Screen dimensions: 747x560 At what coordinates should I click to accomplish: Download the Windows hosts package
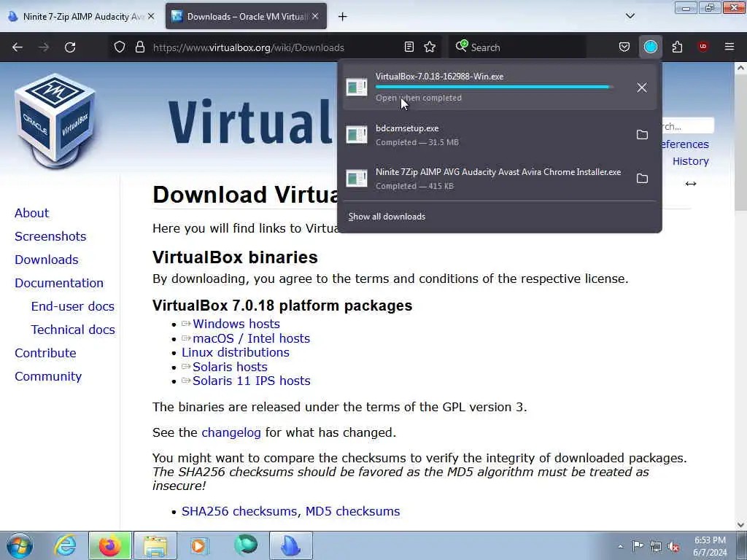pyautogui.click(x=236, y=324)
